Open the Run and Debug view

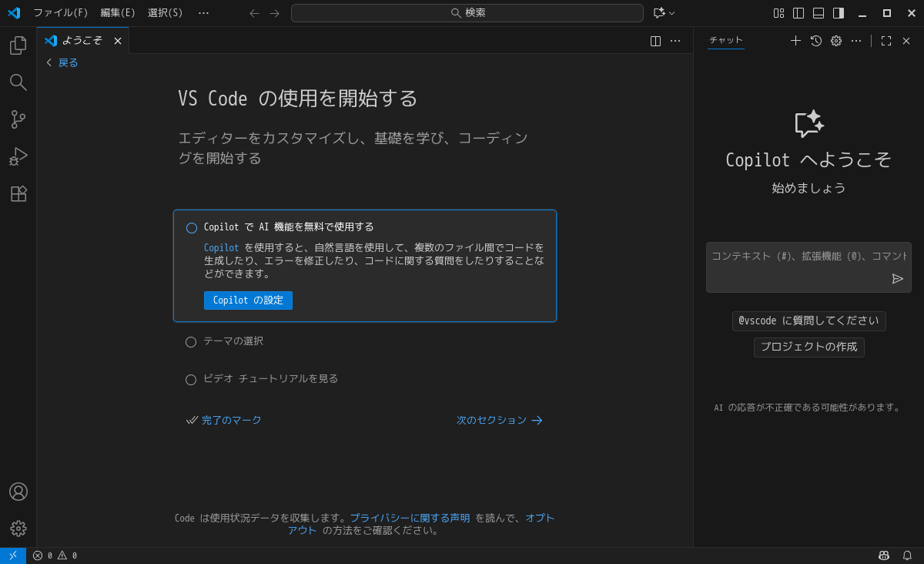point(18,156)
